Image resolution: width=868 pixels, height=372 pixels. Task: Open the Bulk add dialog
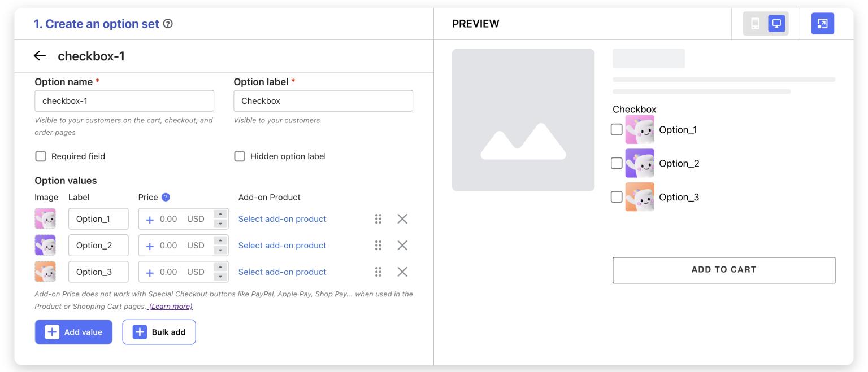pyautogui.click(x=159, y=332)
